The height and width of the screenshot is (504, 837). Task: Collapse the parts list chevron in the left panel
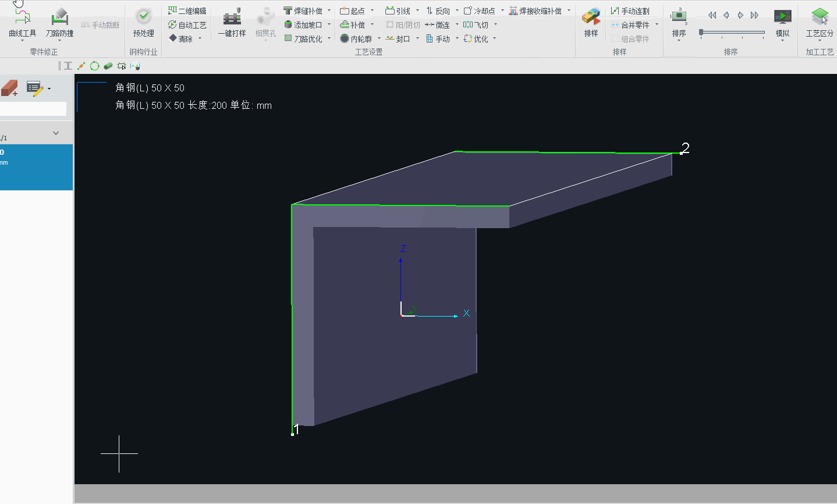click(x=56, y=133)
